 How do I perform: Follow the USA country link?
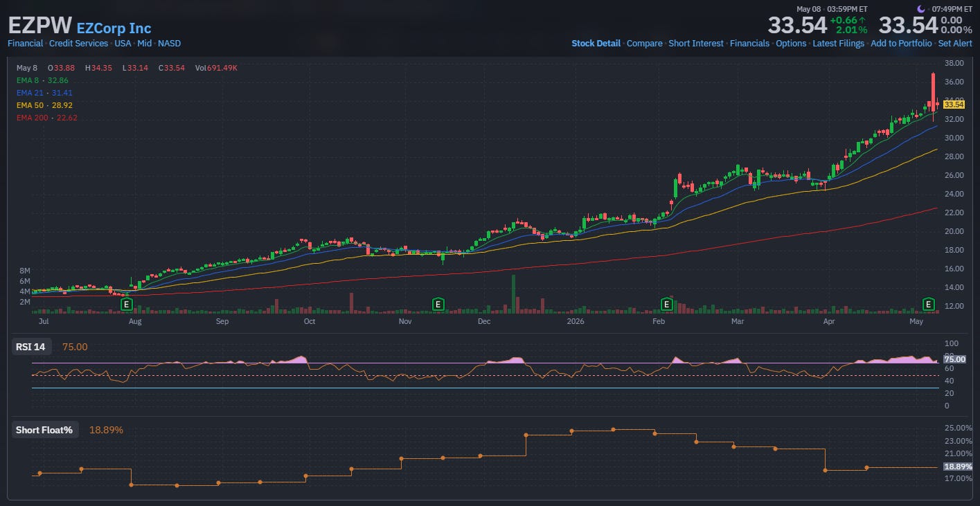[x=123, y=44]
